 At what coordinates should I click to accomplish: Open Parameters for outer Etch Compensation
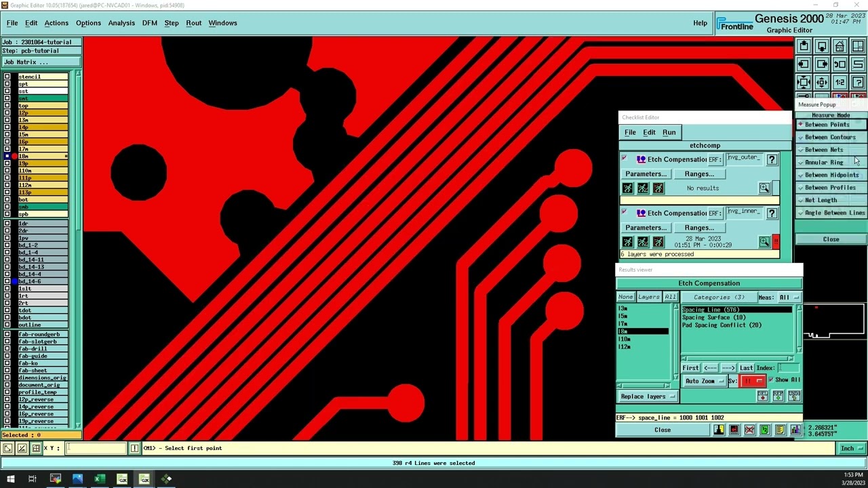coord(646,174)
